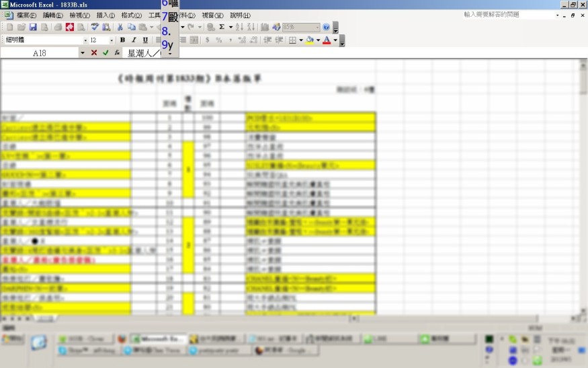This screenshot has height=368, width=588.
Task: Open the font size dropdown
Action: [112, 40]
